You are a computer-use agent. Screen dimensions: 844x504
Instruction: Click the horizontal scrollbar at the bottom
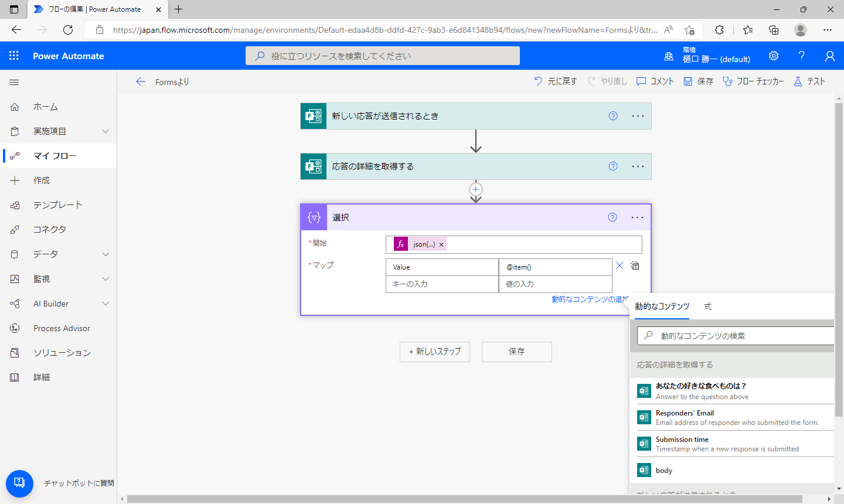[x=464, y=499]
